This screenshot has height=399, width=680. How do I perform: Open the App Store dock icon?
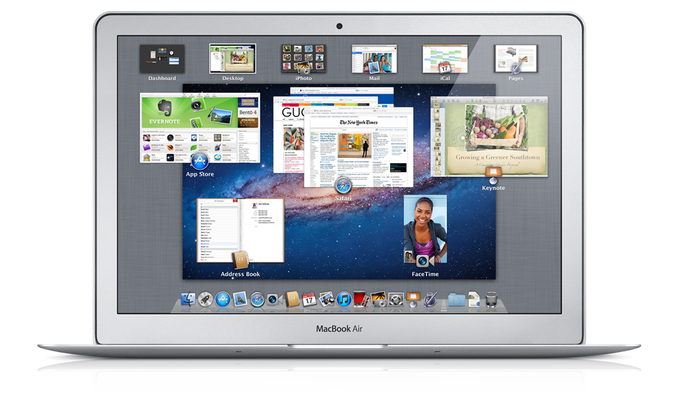tap(222, 299)
